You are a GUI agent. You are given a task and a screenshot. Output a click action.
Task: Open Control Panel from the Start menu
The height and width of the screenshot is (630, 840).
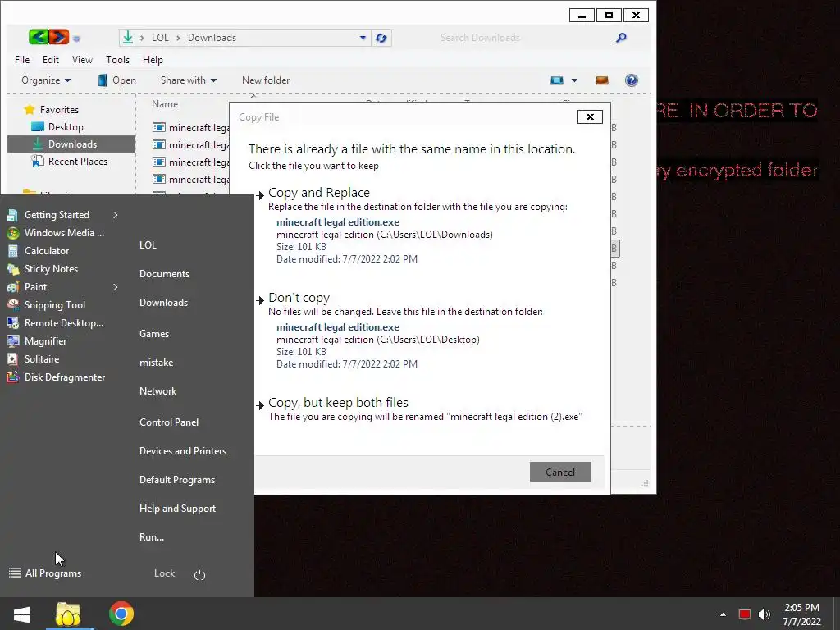coord(169,422)
